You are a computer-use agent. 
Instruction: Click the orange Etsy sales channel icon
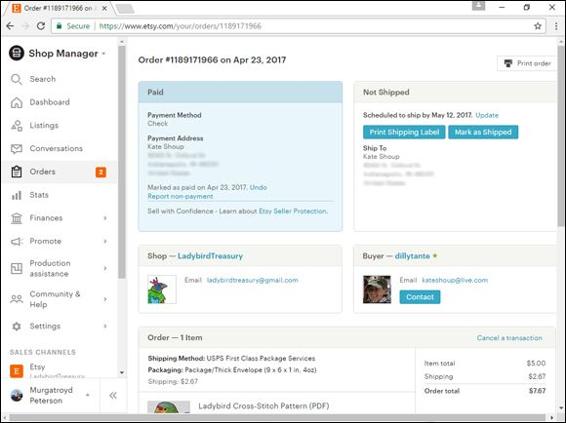pos(16,371)
